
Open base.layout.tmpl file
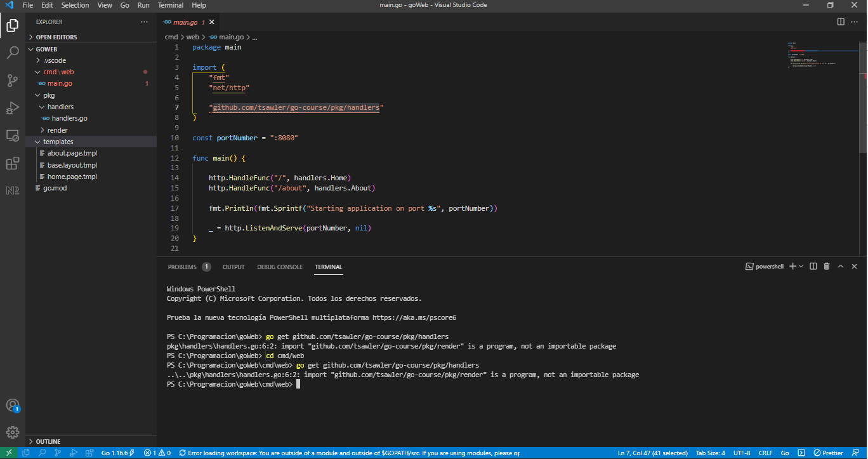click(91, 165)
